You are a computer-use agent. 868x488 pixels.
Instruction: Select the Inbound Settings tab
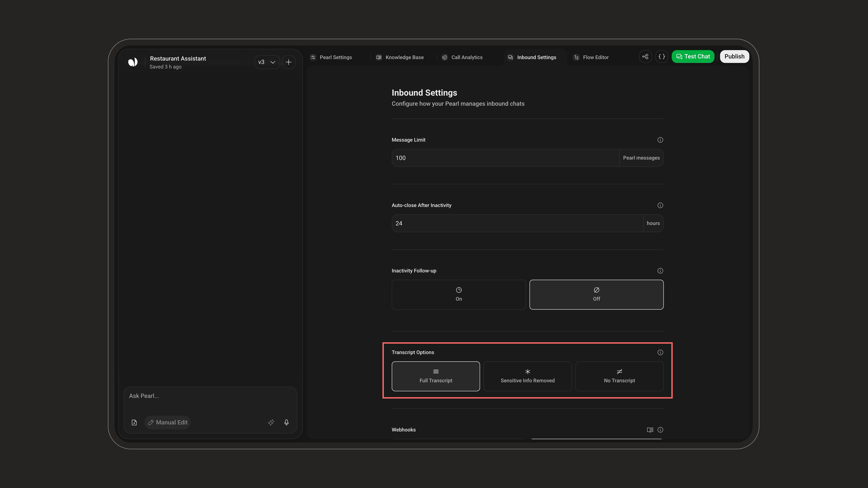point(532,57)
